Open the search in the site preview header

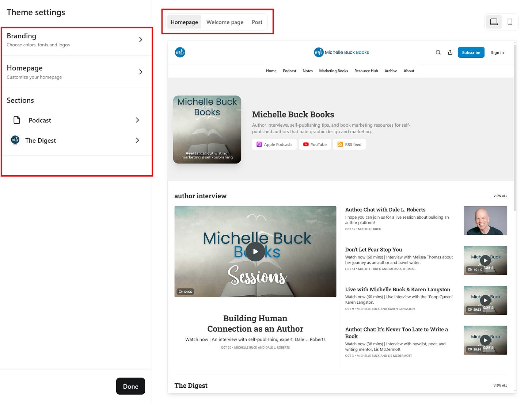pyautogui.click(x=438, y=52)
